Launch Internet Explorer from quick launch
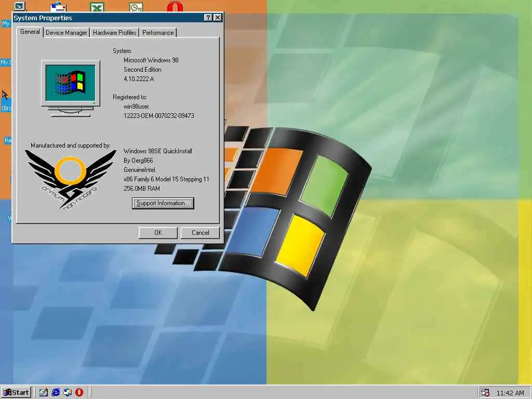The image size is (532, 399). [x=56, y=393]
